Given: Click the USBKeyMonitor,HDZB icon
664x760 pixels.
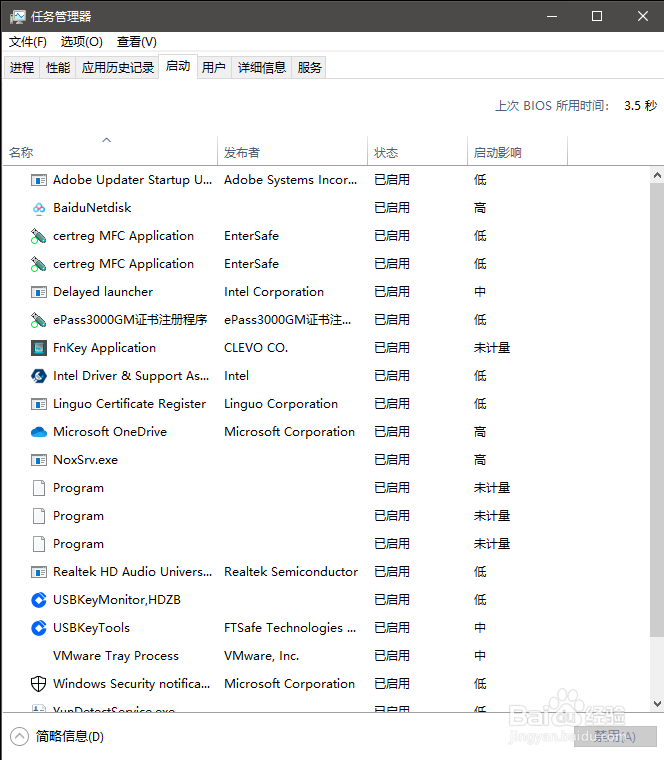Looking at the screenshot, I should 39,600.
